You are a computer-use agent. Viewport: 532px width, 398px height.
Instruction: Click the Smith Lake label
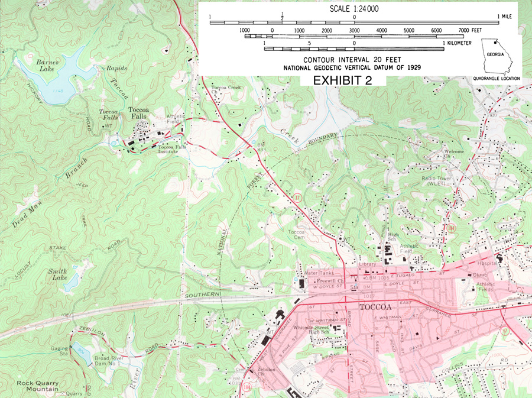(x=58, y=274)
